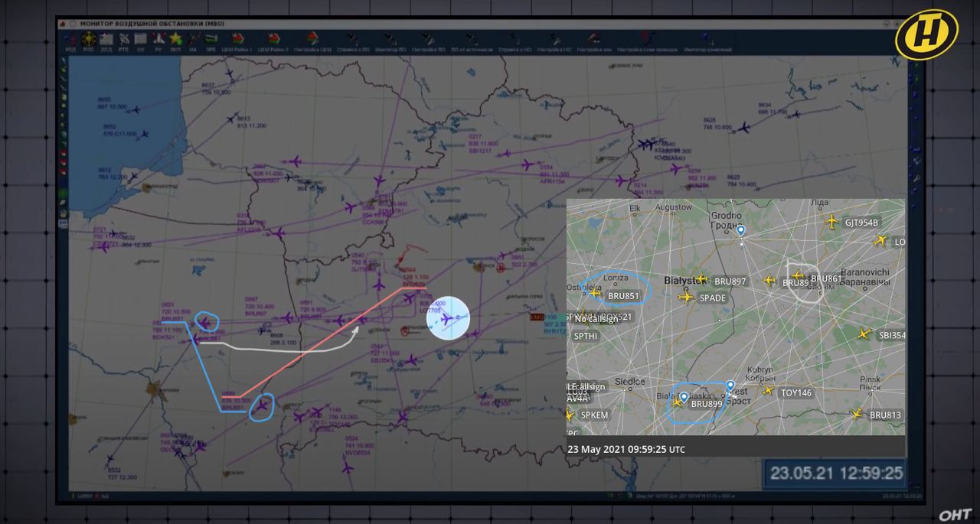The width and height of the screenshot is (980, 524).
Task: Click the SPKEM callsign label
Action: click(x=594, y=415)
